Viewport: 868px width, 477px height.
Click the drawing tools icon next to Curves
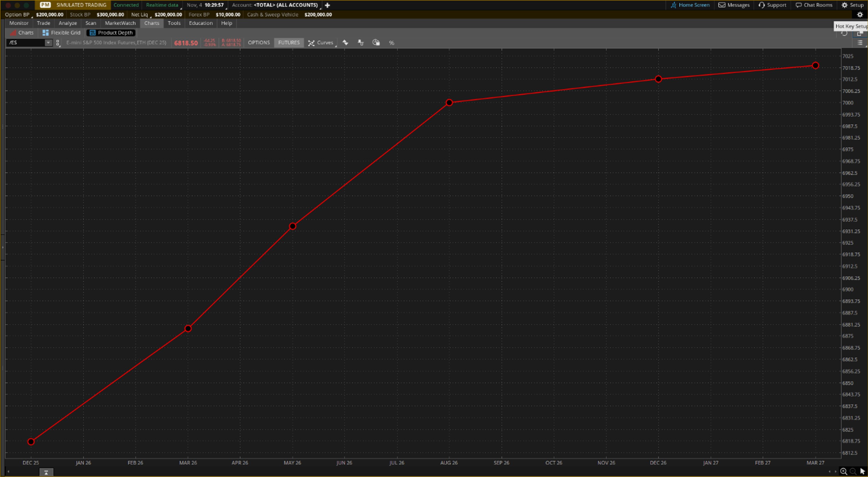pyautogui.click(x=346, y=42)
